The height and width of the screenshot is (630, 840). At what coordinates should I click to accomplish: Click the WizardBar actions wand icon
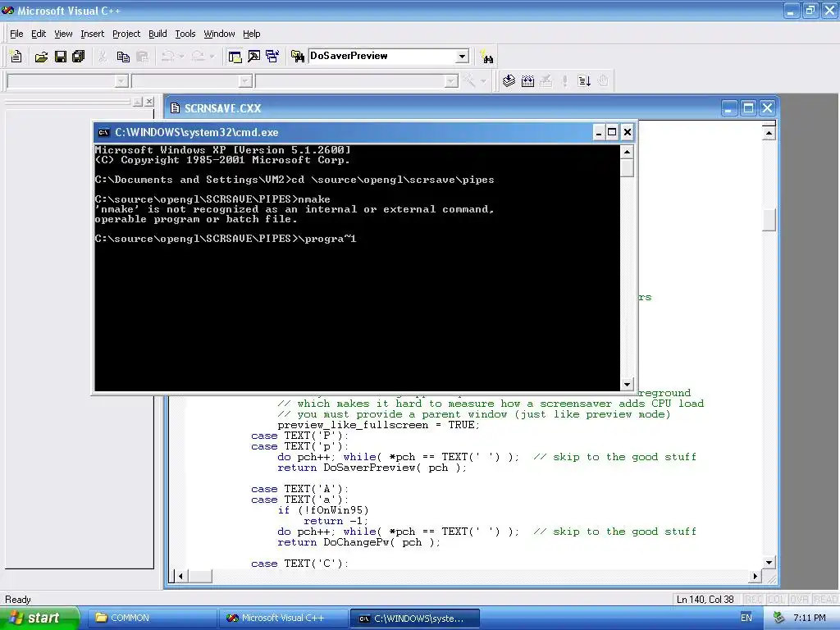(469, 81)
